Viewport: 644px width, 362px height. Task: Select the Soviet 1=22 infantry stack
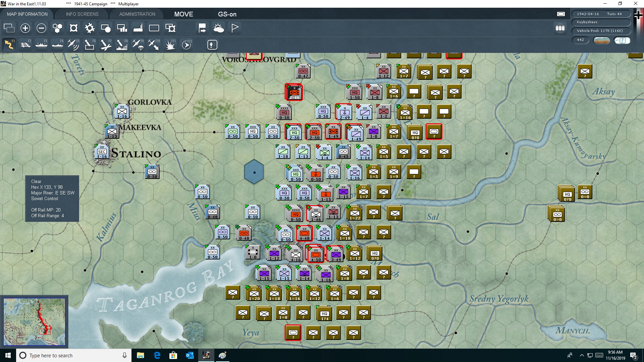[355, 213]
